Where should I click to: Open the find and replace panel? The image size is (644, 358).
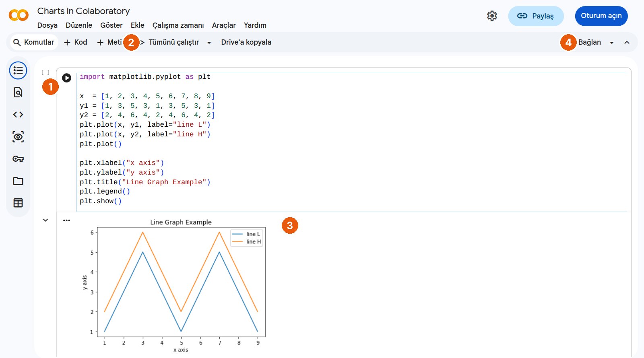click(18, 93)
